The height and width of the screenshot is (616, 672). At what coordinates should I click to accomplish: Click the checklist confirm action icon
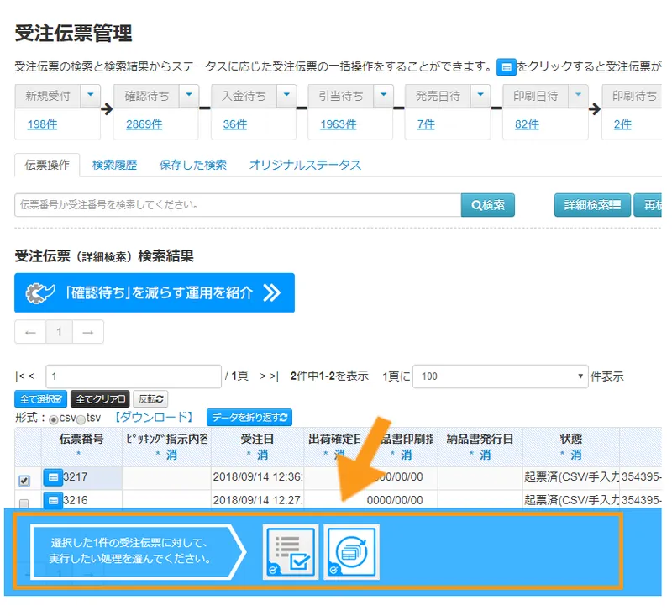[291, 551]
